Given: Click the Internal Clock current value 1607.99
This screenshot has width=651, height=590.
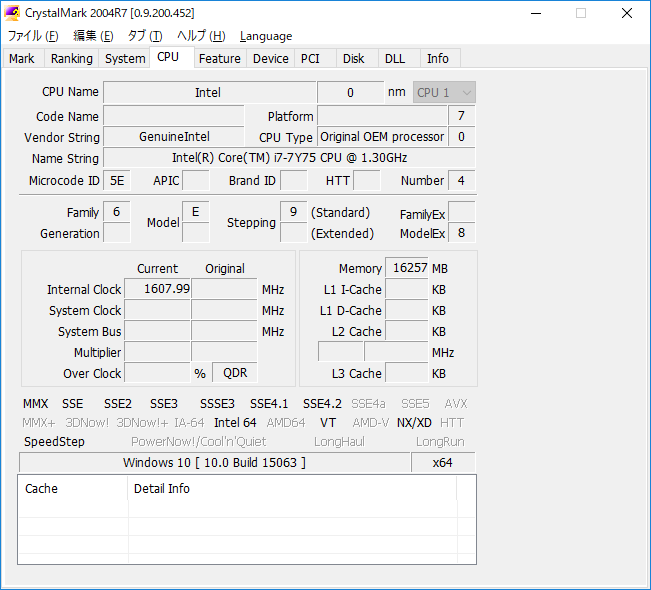Looking at the screenshot, I should click(157, 289).
